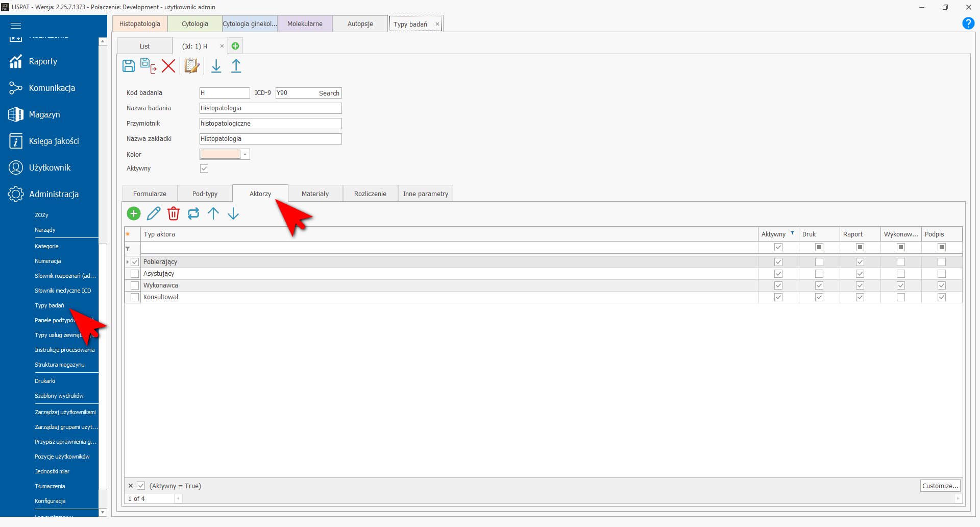Image resolution: width=980 pixels, height=527 pixels.
Task: Click the Customize... button
Action: [x=940, y=486]
